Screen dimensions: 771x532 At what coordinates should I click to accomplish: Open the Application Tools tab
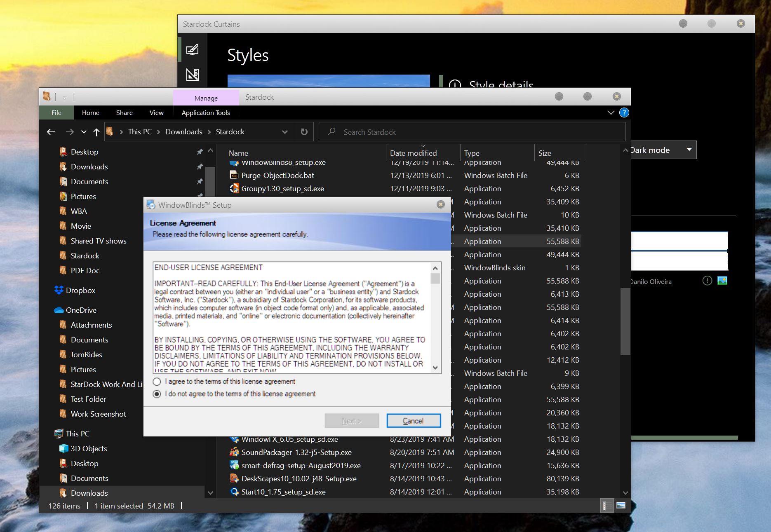206,112
